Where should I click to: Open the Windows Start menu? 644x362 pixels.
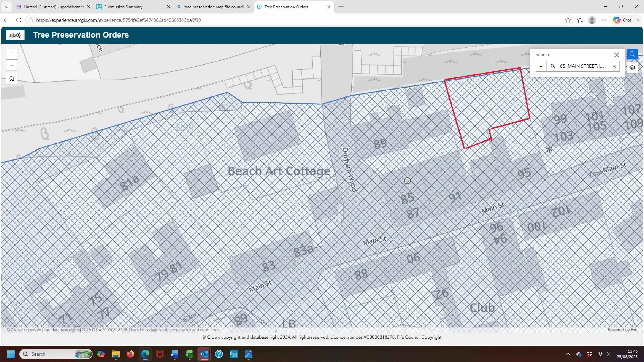[x=11, y=354]
